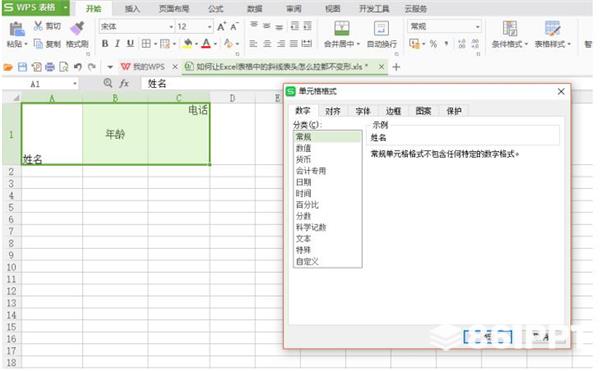Select column D header

click(x=232, y=98)
